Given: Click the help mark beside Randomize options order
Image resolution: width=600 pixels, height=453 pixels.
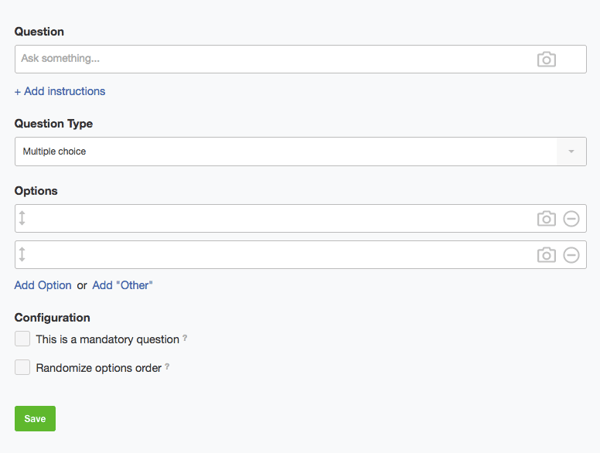Looking at the screenshot, I should click(x=167, y=367).
